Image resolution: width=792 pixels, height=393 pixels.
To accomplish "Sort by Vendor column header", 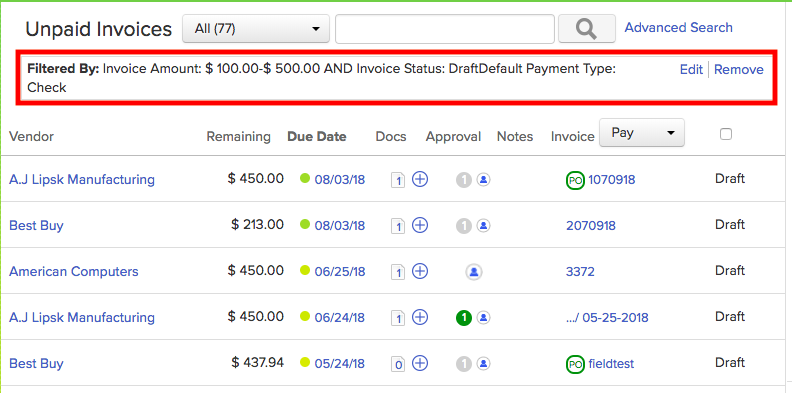I will (31, 136).
